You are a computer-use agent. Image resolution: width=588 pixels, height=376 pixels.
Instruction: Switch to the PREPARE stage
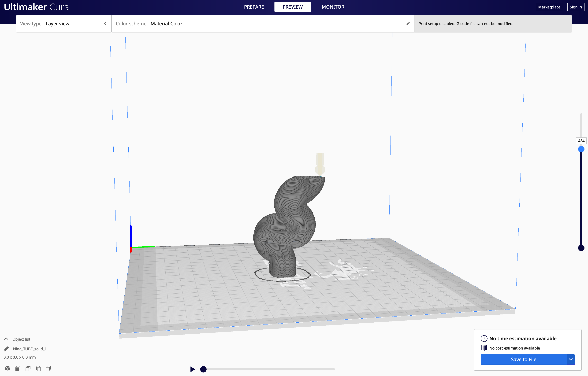(254, 7)
